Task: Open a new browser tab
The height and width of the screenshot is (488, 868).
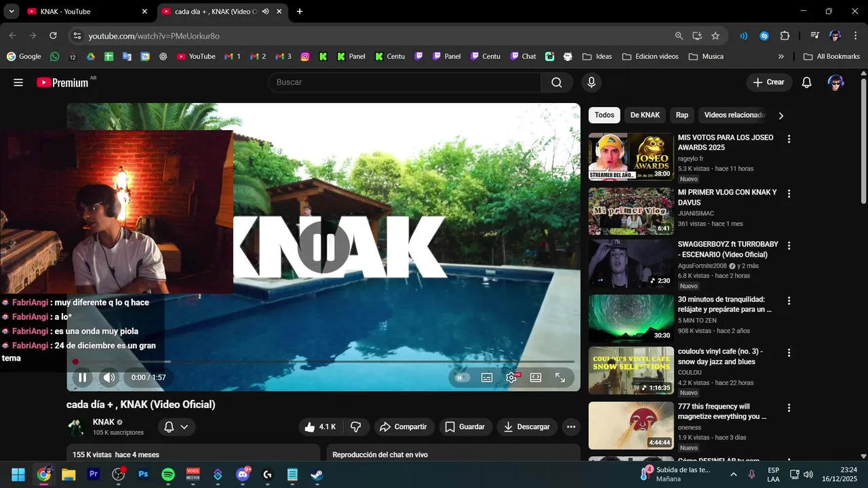Action: [x=300, y=12]
